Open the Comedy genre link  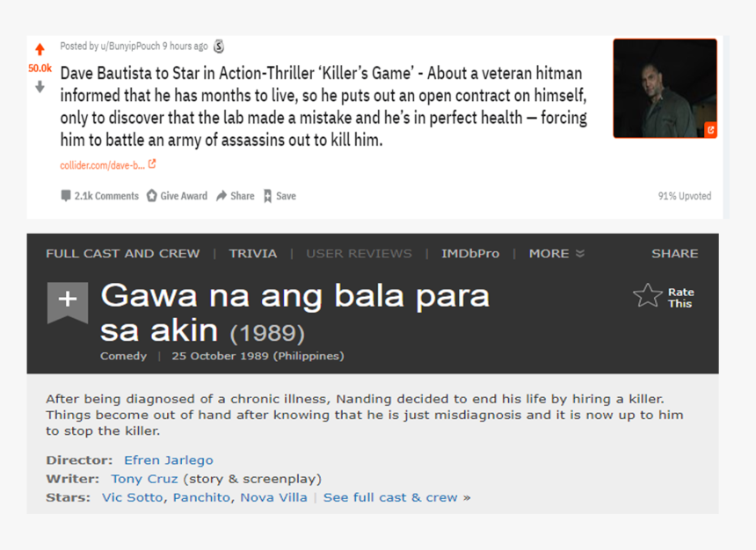tap(123, 356)
